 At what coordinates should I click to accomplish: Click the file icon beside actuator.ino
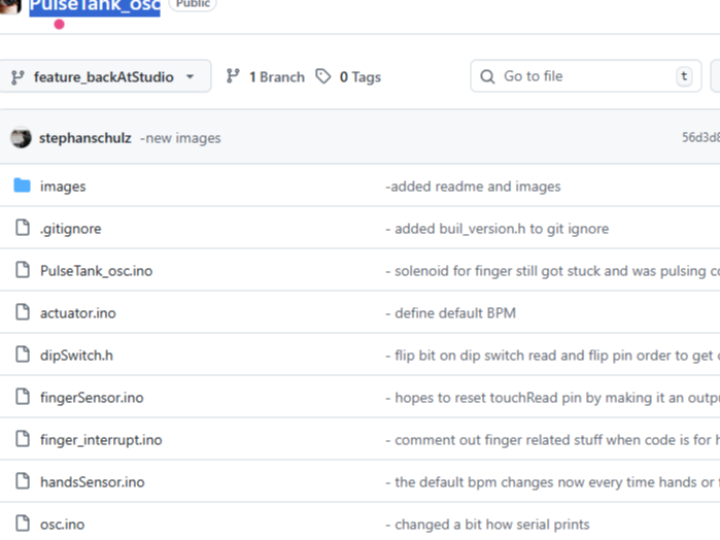[22, 313]
